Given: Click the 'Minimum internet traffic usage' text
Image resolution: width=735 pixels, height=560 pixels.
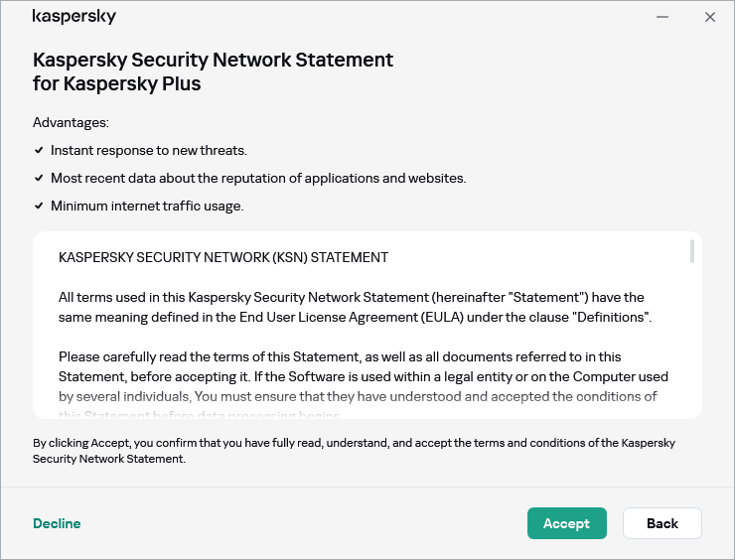Looking at the screenshot, I should pos(147,207).
